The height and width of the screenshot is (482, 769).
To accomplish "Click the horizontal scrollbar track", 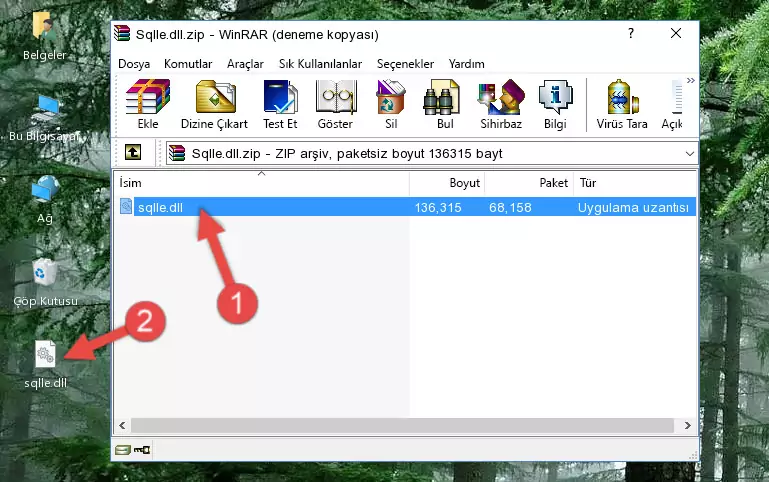I will coord(403,425).
